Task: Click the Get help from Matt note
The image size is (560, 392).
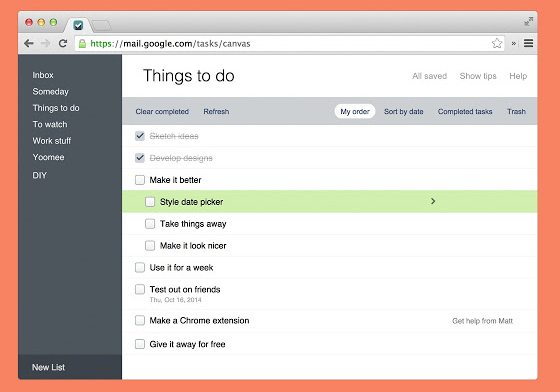Action: click(x=482, y=321)
